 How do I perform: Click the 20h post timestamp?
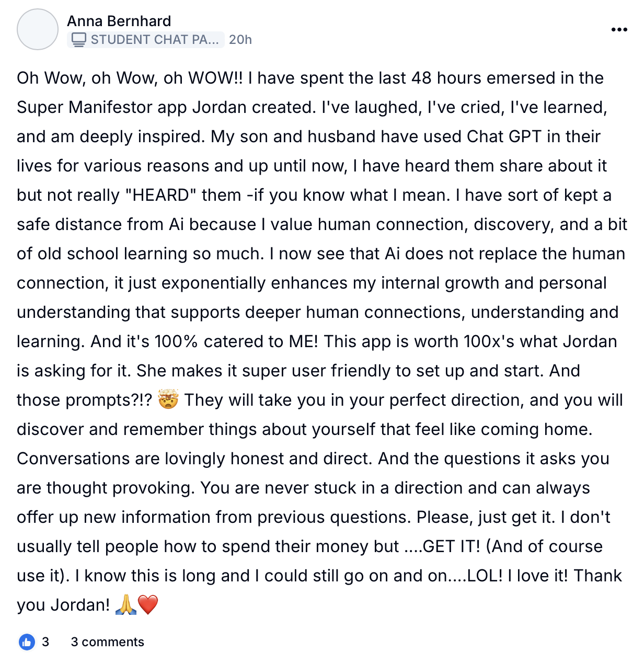(240, 40)
